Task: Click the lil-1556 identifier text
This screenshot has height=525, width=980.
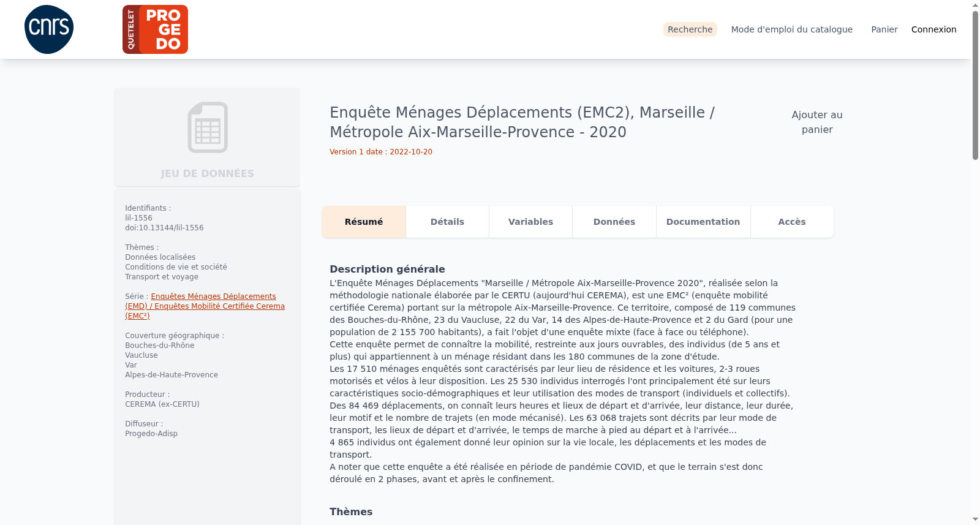Action: (x=138, y=218)
